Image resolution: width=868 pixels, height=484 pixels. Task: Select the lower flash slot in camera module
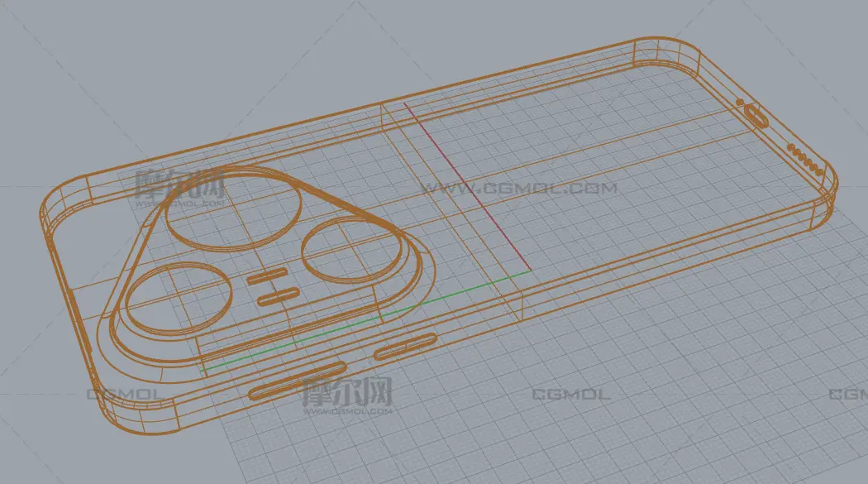pyautogui.click(x=275, y=297)
